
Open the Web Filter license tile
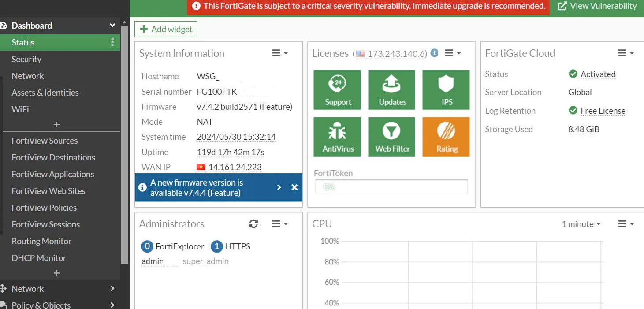click(392, 137)
